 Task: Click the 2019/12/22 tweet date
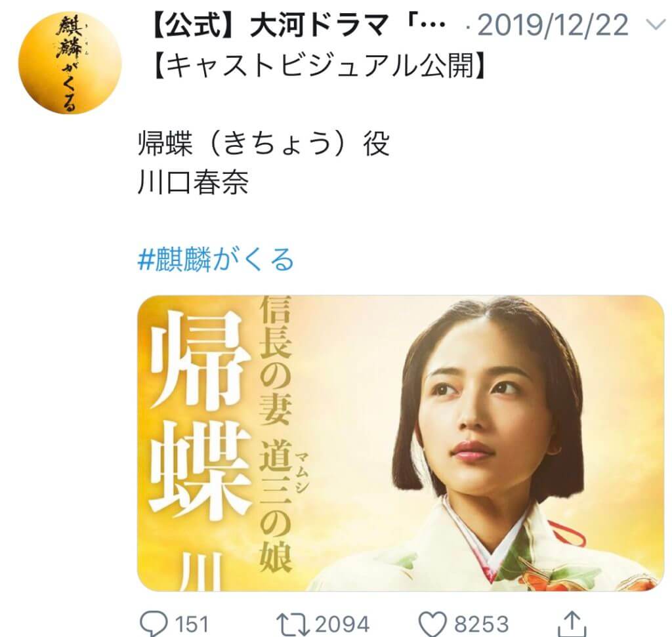(x=553, y=26)
